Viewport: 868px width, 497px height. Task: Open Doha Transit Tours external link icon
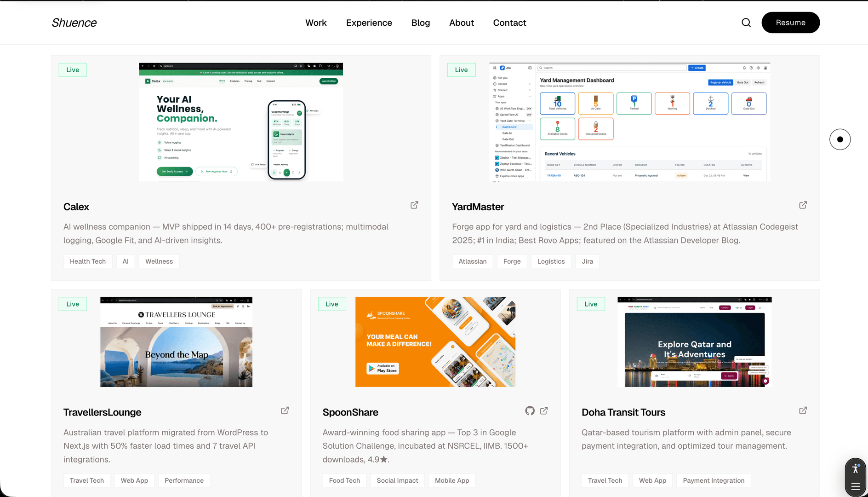(x=803, y=410)
